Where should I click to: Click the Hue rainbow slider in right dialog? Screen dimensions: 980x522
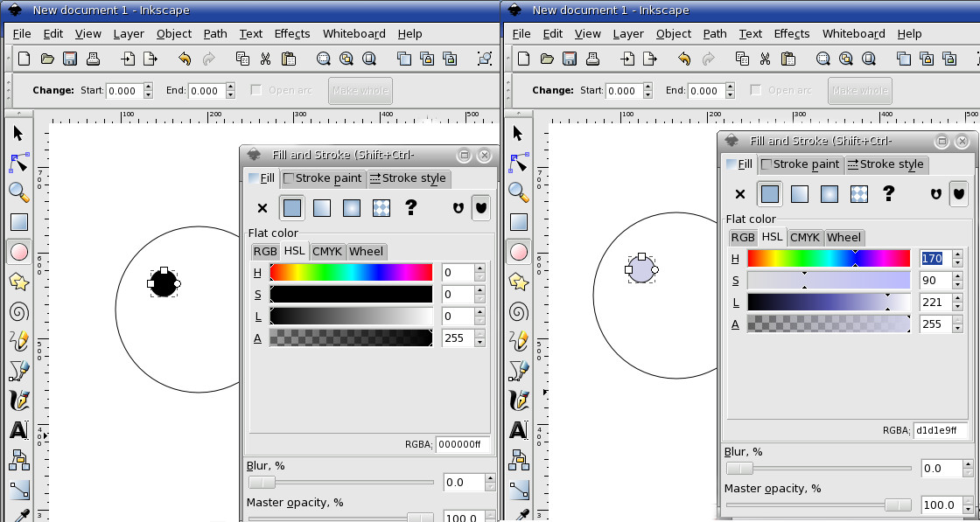[829, 258]
